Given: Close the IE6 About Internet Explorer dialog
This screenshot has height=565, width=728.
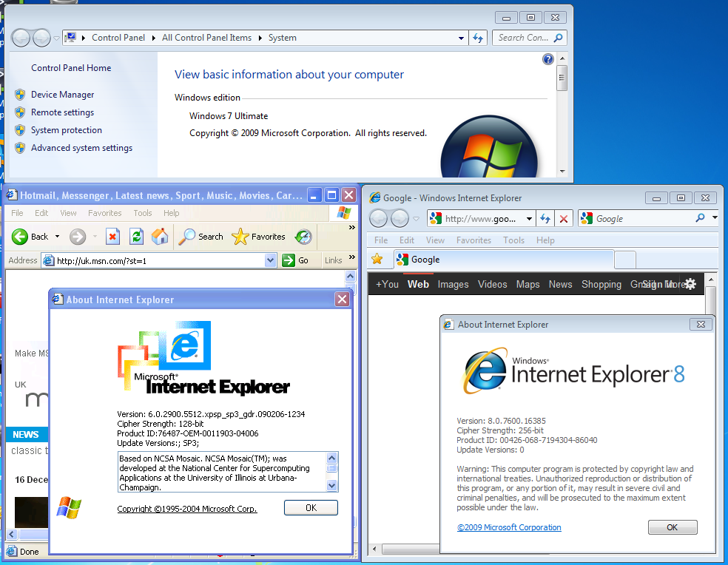Looking at the screenshot, I should pyautogui.click(x=343, y=300).
